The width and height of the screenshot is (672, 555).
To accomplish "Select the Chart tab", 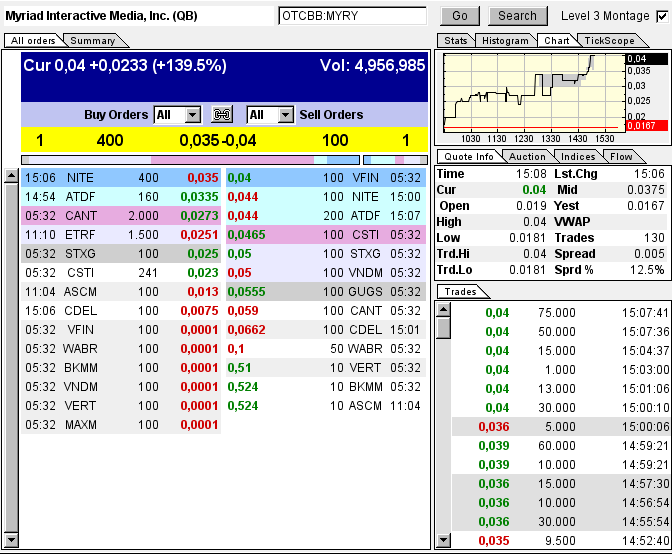I will point(556,41).
